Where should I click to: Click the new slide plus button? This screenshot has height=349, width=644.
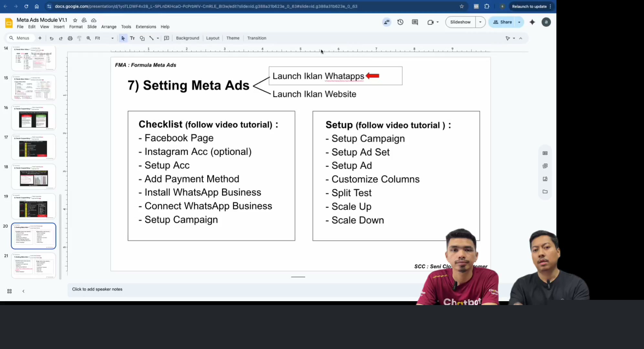click(x=40, y=38)
